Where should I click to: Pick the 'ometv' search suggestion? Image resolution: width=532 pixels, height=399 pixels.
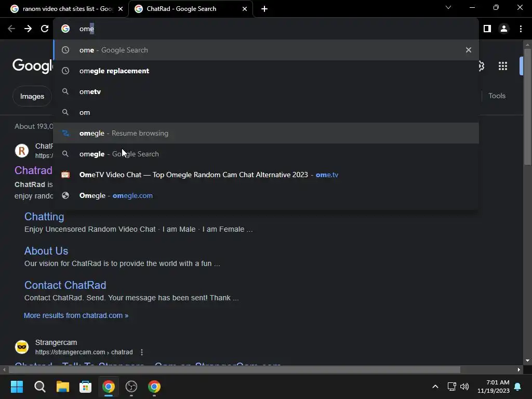click(266, 91)
